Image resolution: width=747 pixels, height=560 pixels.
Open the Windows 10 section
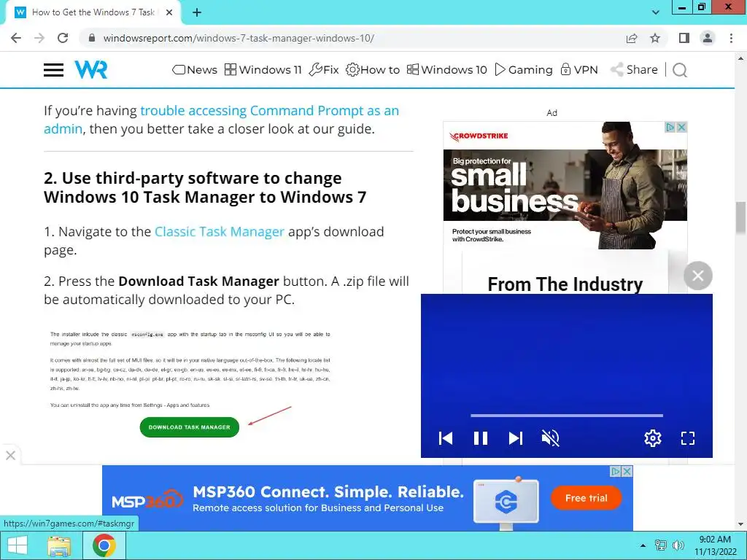447,70
